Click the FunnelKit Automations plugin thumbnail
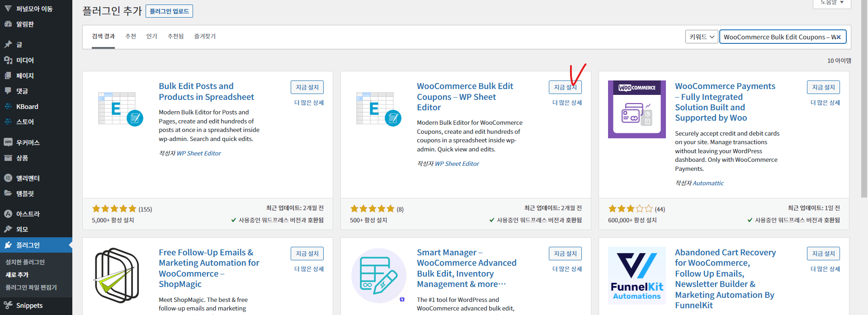868x315 pixels. tap(637, 276)
